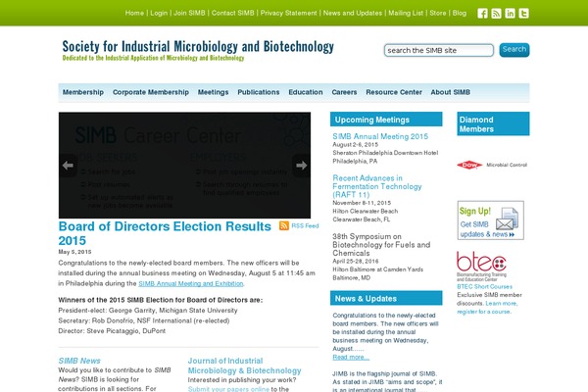This screenshot has height=392, width=588.
Task: Open the LinkedIn icon in top bar
Action: [x=510, y=14]
